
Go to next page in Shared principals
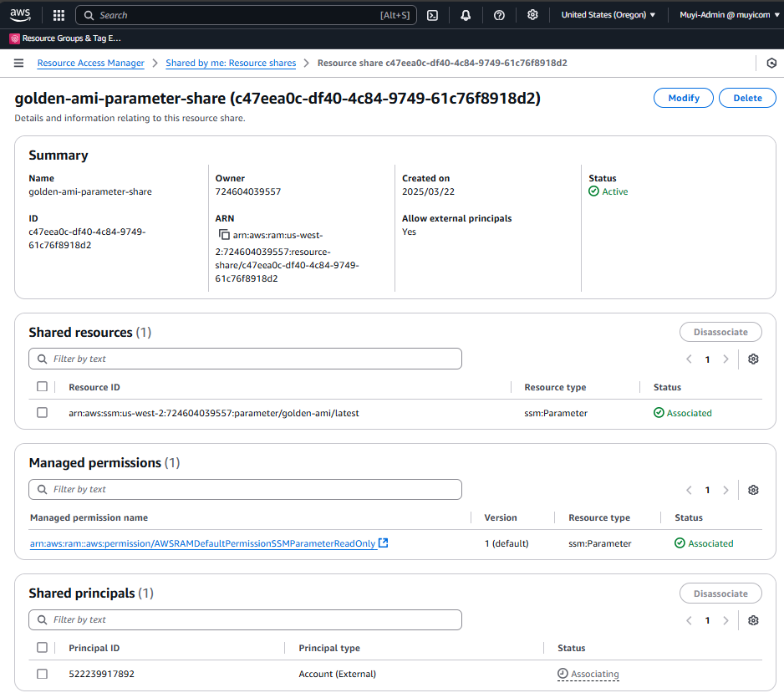(x=725, y=620)
